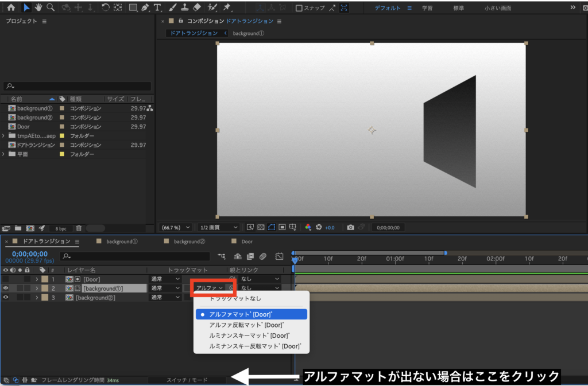Viewport: 588px width, 386px height.
Task: Enable the スナップ checkbox
Action: click(299, 8)
